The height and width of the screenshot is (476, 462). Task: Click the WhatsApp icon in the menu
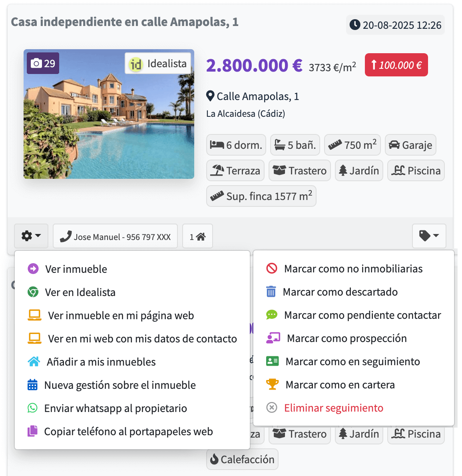(x=32, y=408)
